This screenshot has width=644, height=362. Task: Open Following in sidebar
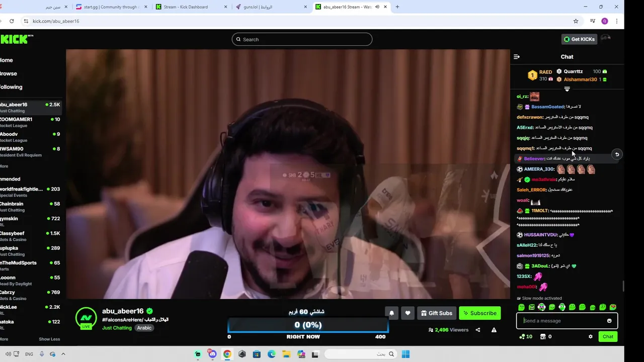[x=11, y=87]
